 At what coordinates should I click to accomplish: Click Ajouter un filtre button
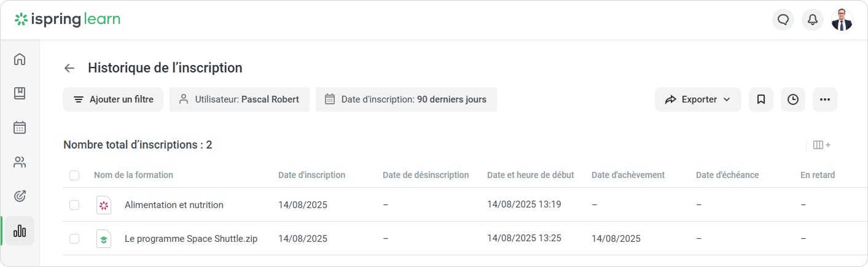pos(112,99)
